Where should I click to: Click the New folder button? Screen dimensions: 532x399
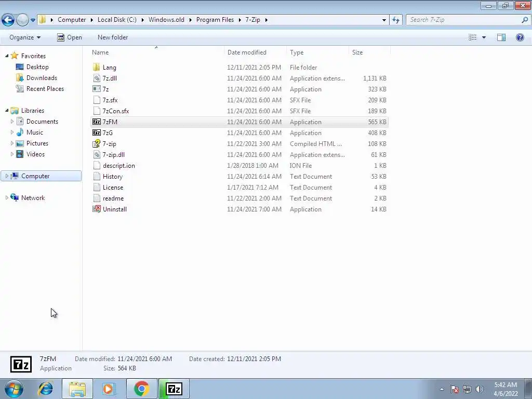(113, 37)
